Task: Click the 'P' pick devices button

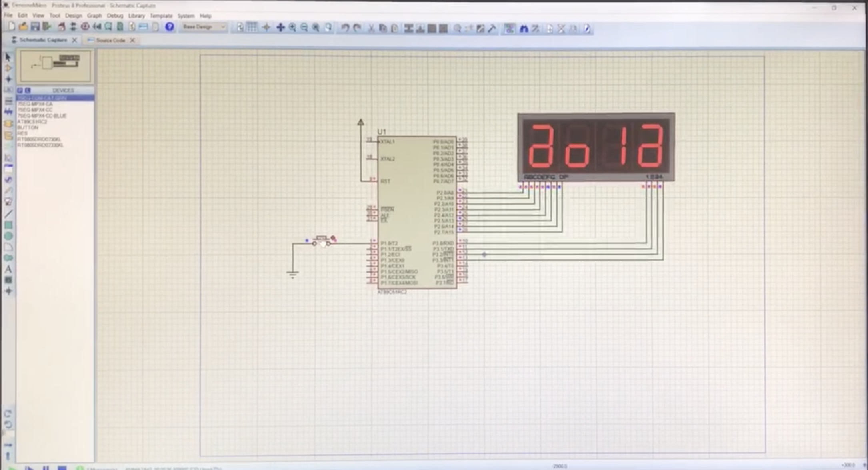Action: [20, 90]
